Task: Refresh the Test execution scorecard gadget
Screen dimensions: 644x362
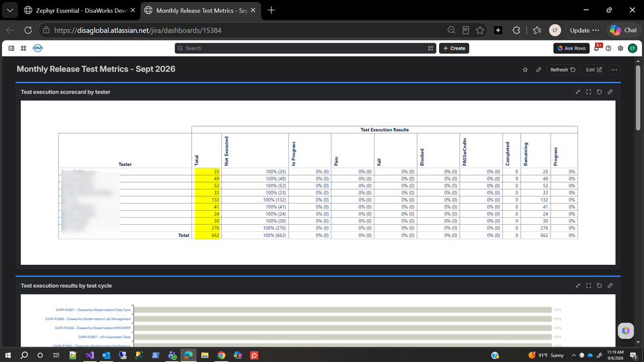Action: click(600, 92)
